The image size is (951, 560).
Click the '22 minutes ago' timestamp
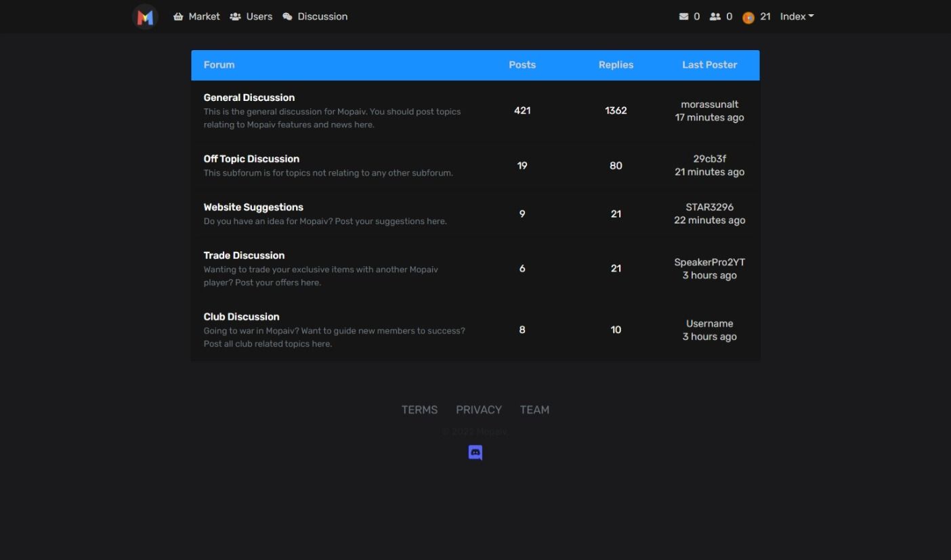click(x=709, y=220)
